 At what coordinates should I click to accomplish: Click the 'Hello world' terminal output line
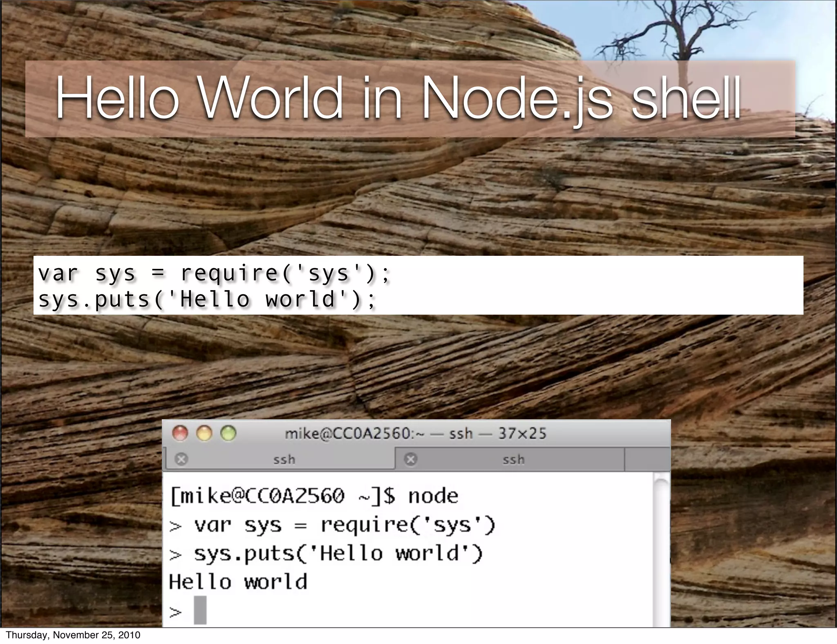238,582
